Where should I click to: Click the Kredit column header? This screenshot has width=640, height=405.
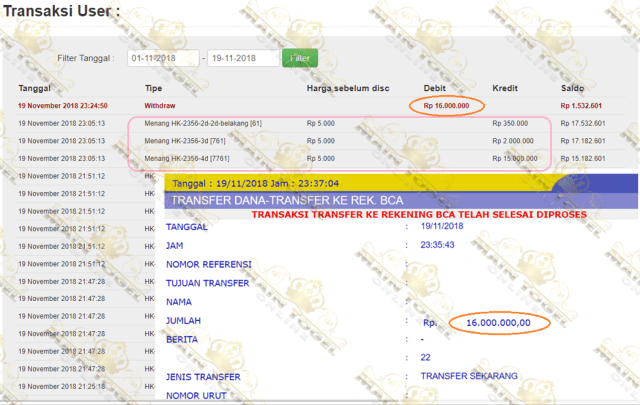click(x=504, y=88)
